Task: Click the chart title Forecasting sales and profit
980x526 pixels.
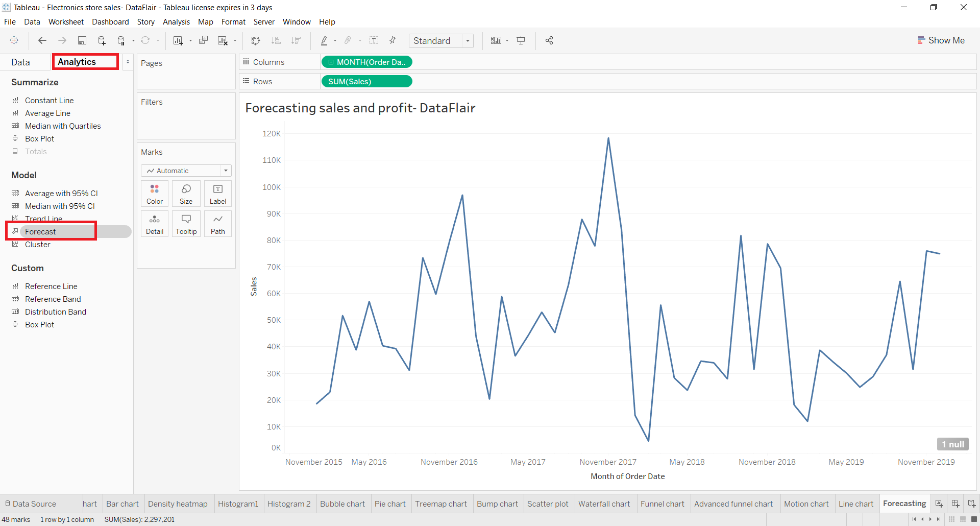Action: click(x=360, y=108)
